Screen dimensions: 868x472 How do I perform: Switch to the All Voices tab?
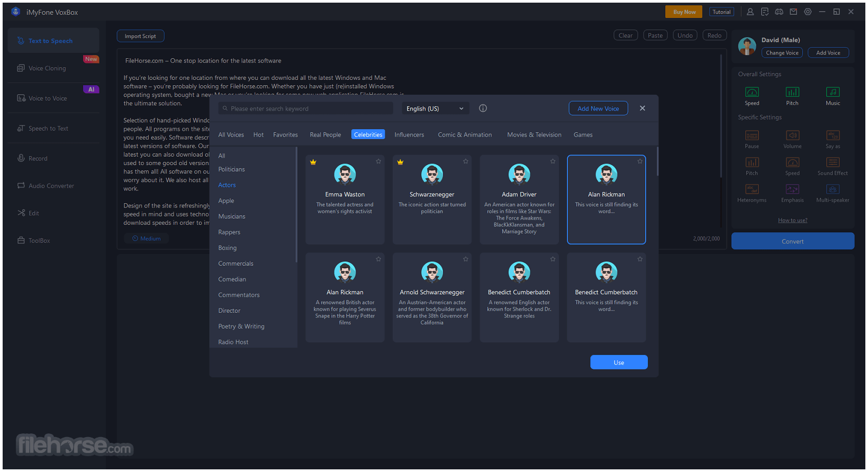point(231,135)
